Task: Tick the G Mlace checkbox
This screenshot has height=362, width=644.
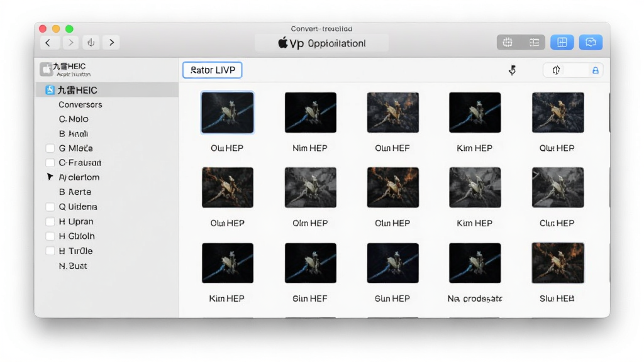Action: click(50, 148)
